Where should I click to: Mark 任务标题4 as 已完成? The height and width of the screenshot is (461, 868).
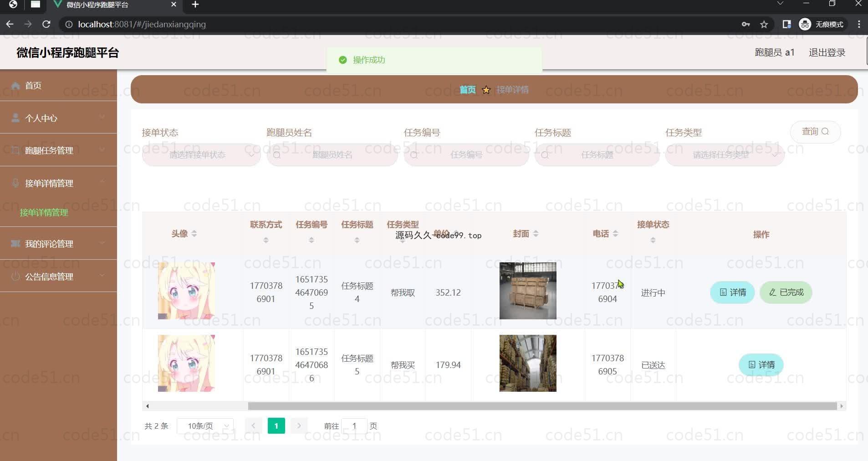pos(786,292)
